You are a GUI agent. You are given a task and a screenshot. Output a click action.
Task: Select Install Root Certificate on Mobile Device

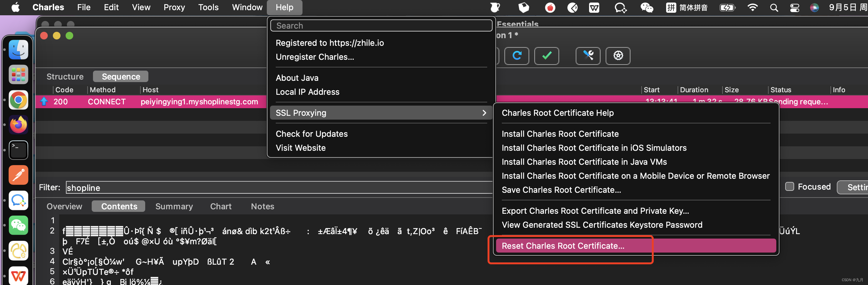coord(636,176)
